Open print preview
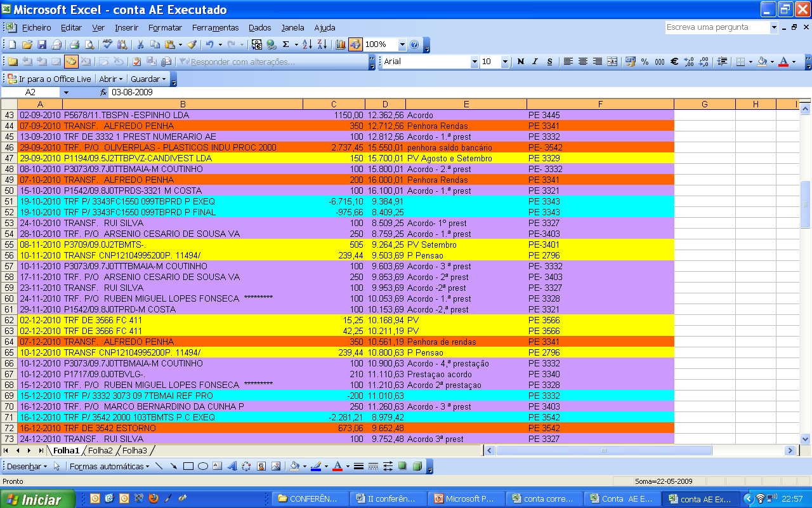812x508 pixels. point(89,44)
